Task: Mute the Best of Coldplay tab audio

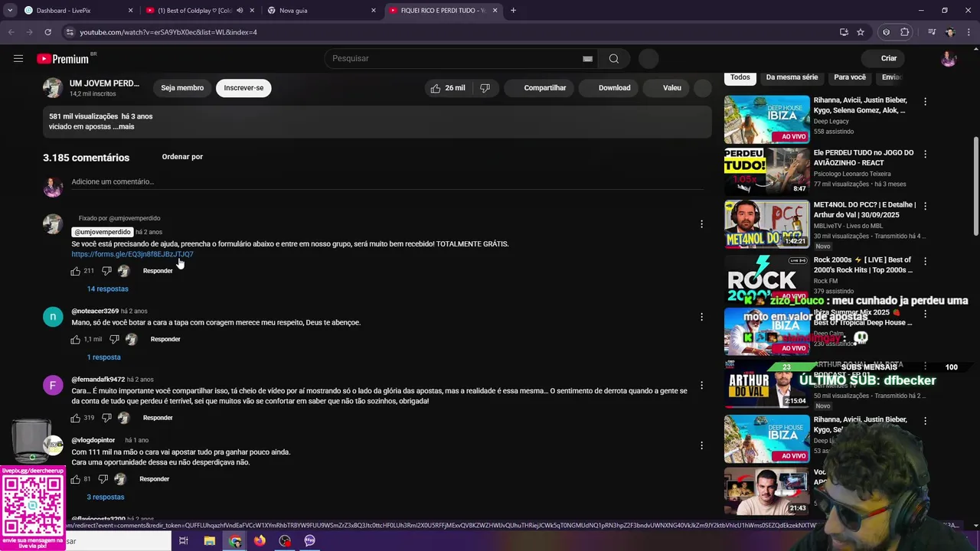Action: (239, 11)
